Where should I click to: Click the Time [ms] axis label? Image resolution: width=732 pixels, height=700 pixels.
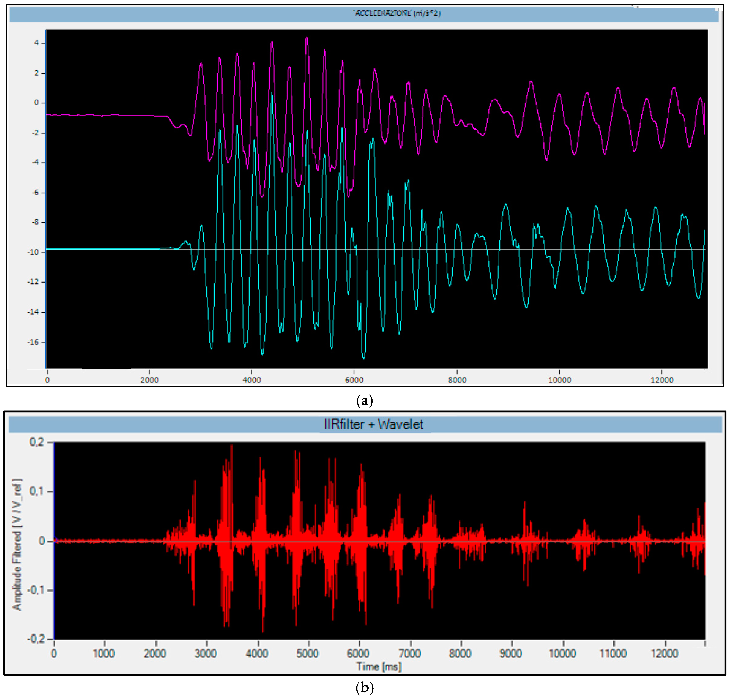click(x=379, y=667)
